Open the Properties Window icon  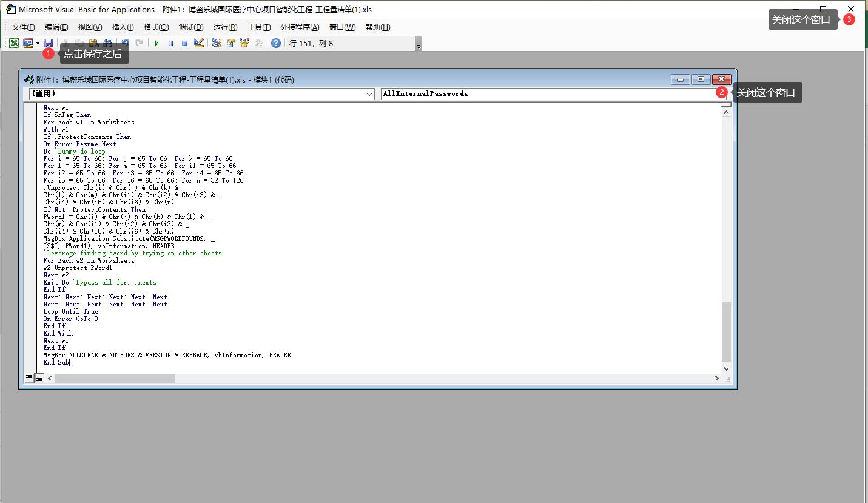point(230,43)
